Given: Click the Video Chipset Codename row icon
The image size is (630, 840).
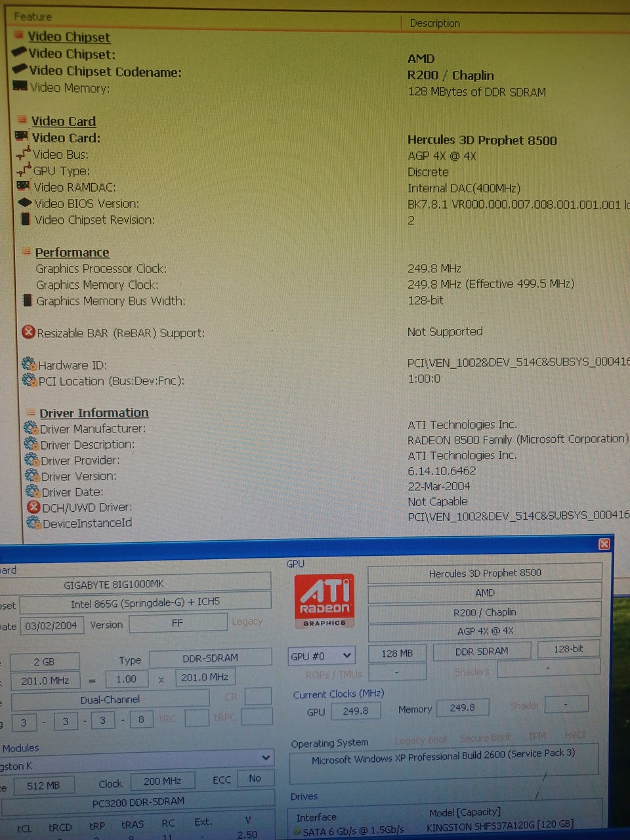Looking at the screenshot, I should 20,70.
